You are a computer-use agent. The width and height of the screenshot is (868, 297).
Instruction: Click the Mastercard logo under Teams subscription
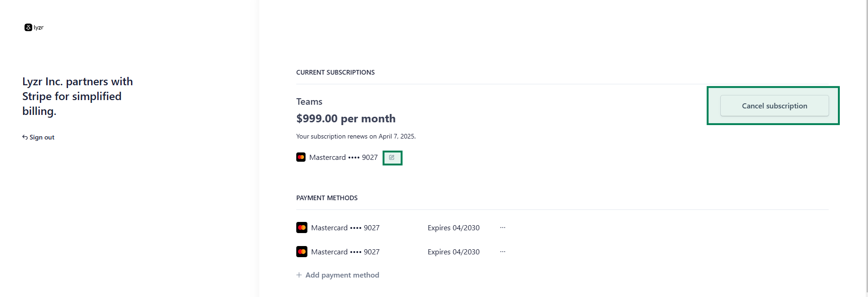coord(301,157)
